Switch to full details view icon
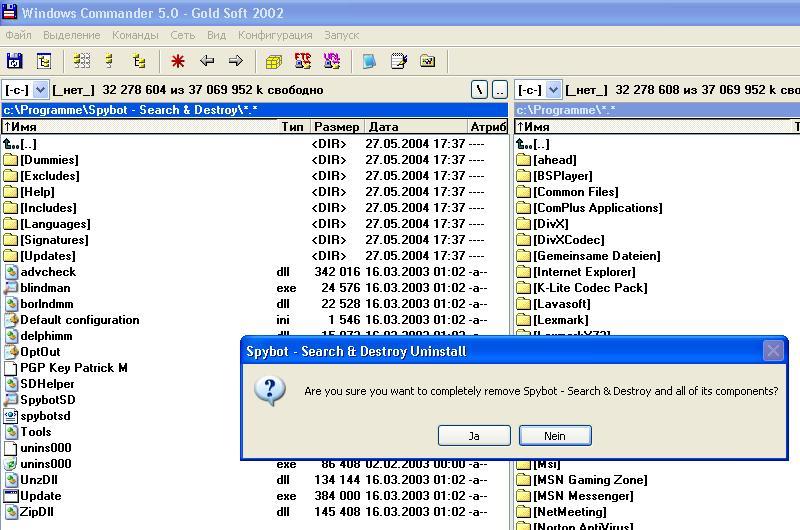The image size is (800, 530). pos(109,61)
